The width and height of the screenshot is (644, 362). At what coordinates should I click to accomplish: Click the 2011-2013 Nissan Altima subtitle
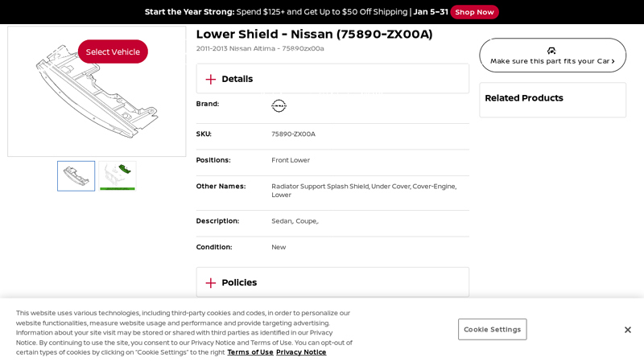(x=260, y=49)
